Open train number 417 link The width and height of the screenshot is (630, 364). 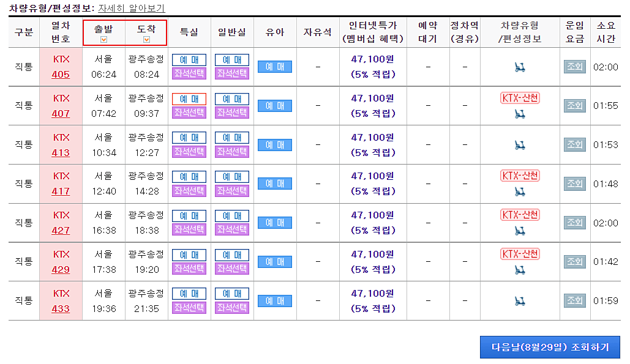coord(61,191)
